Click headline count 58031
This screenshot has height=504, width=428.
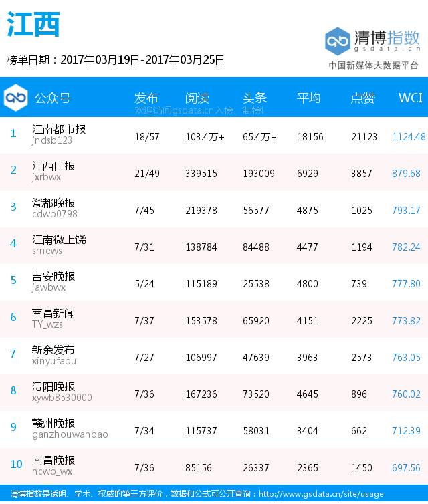click(256, 430)
